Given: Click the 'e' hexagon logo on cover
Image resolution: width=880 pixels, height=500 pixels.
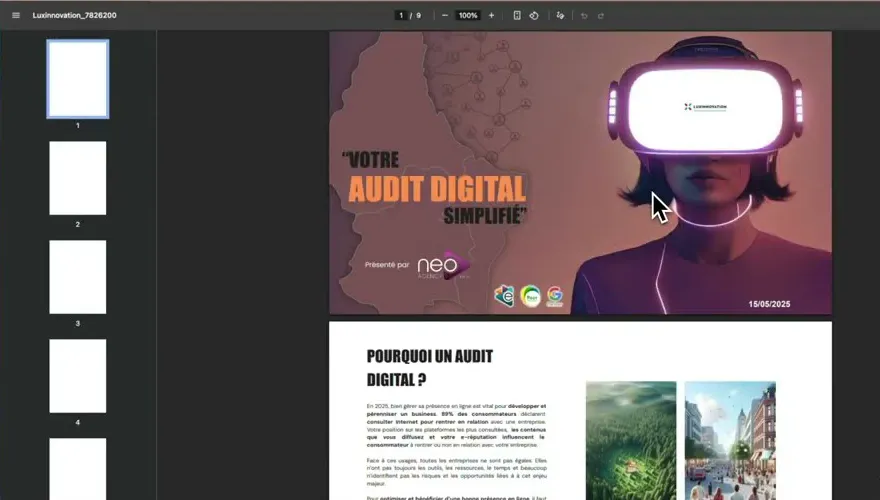Looking at the screenshot, I should 505,296.
